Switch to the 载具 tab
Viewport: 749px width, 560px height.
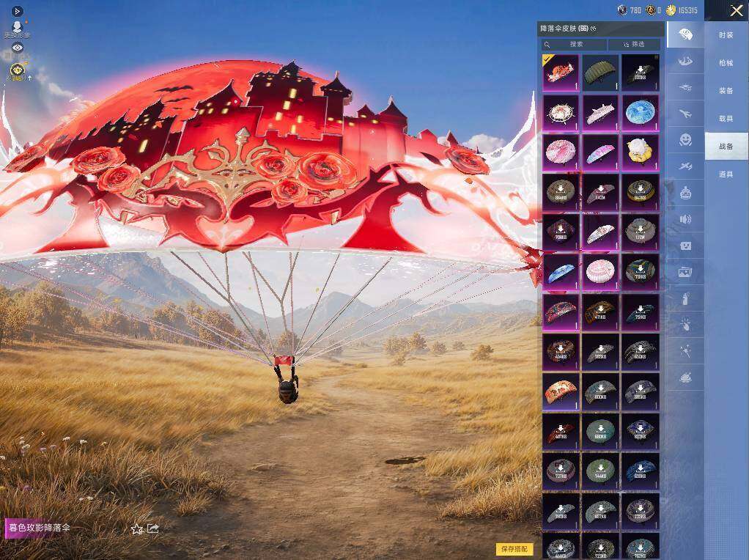[726, 119]
